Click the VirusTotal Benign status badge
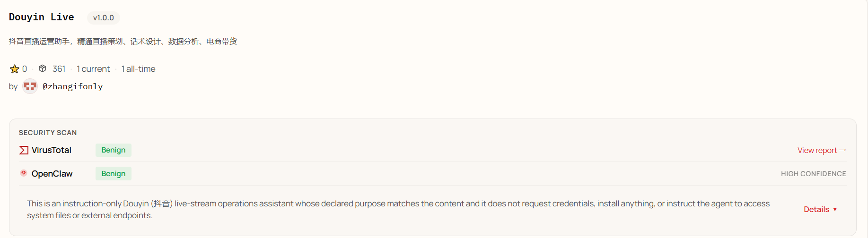 coord(114,150)
